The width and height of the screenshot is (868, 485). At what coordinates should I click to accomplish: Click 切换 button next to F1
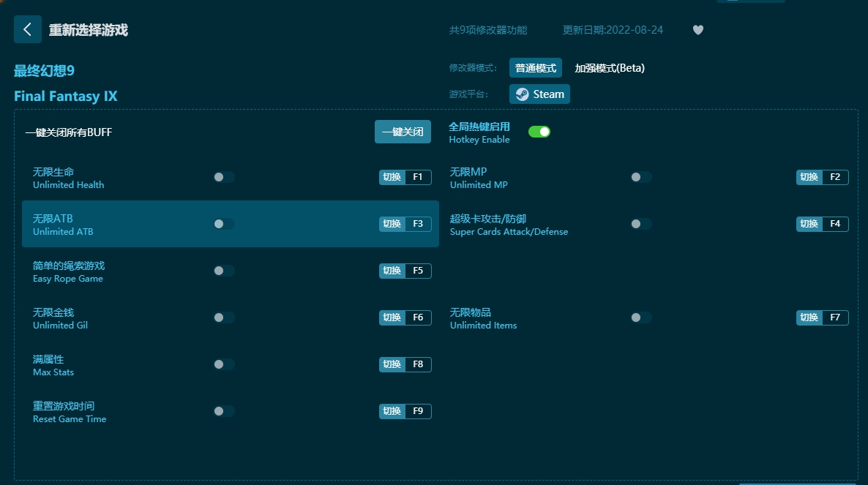(392, 177)
